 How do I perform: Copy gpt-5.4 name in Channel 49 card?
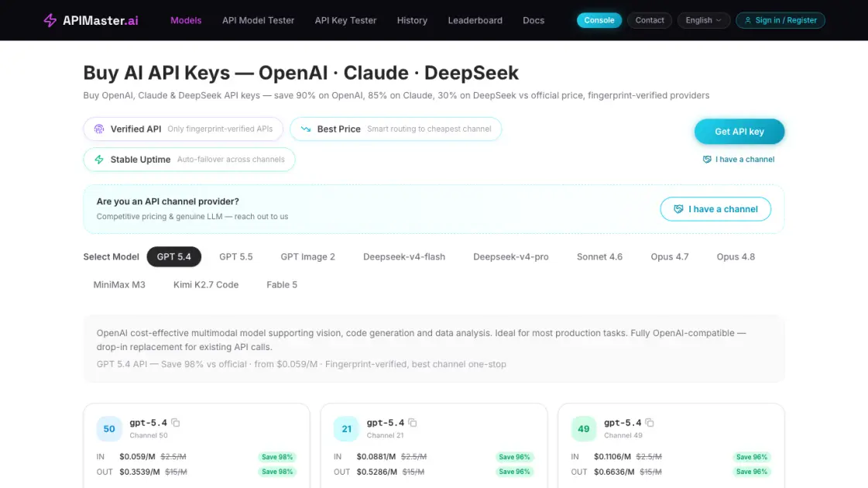pyautogui.click(x=650, y=423)
